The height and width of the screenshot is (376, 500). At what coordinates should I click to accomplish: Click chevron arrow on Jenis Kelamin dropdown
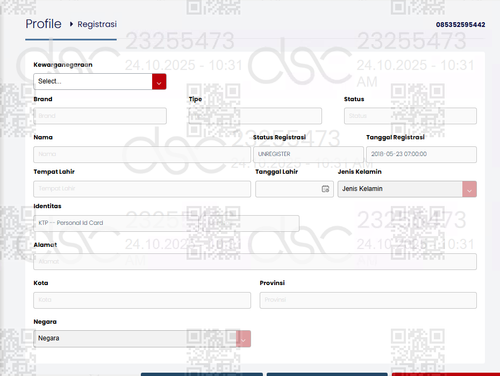pos(469,190)
